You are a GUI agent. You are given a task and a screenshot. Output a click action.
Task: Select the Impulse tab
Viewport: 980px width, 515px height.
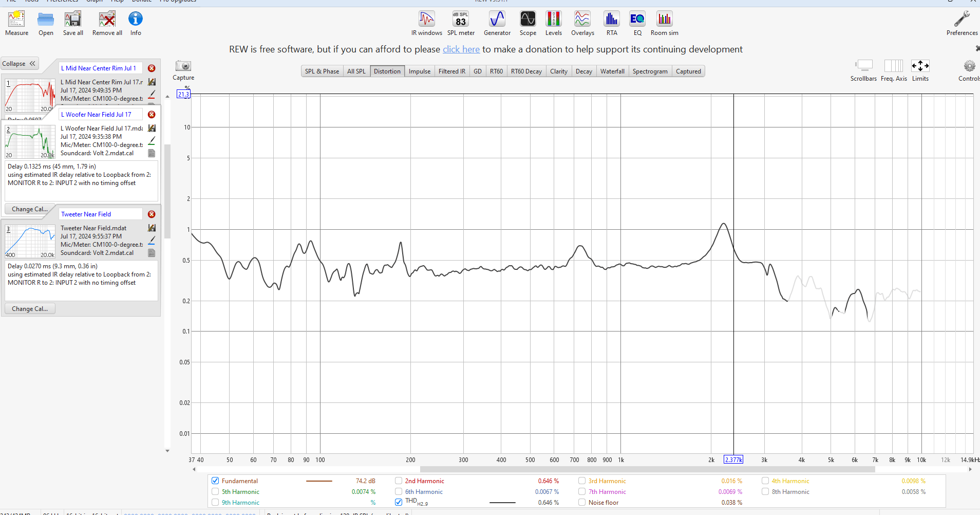point(420,71)
